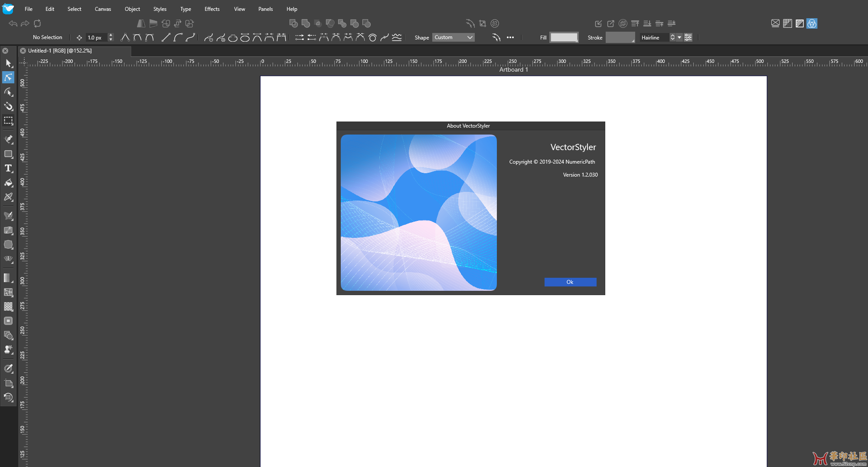Click the envelope preview mode icon

[776, 23]
